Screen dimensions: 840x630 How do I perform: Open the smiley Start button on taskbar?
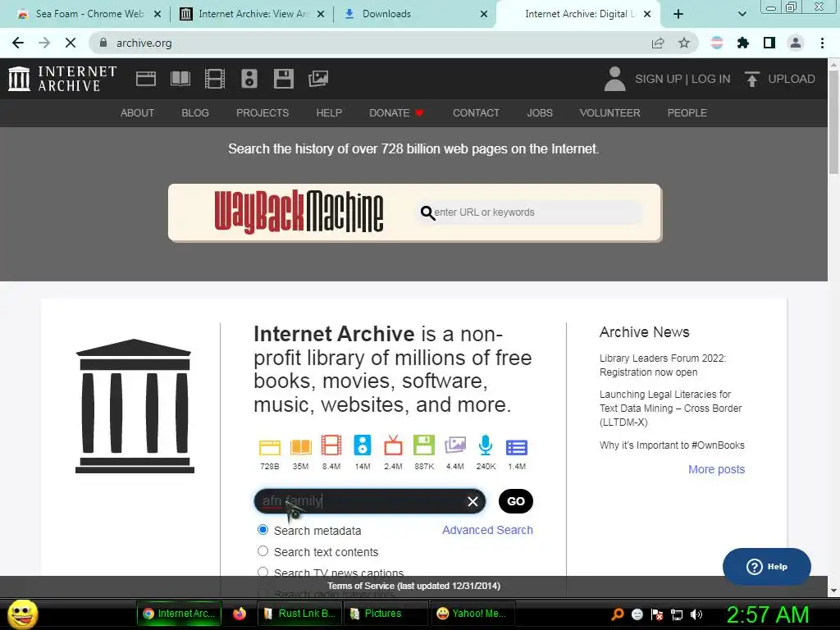(22, 614)
